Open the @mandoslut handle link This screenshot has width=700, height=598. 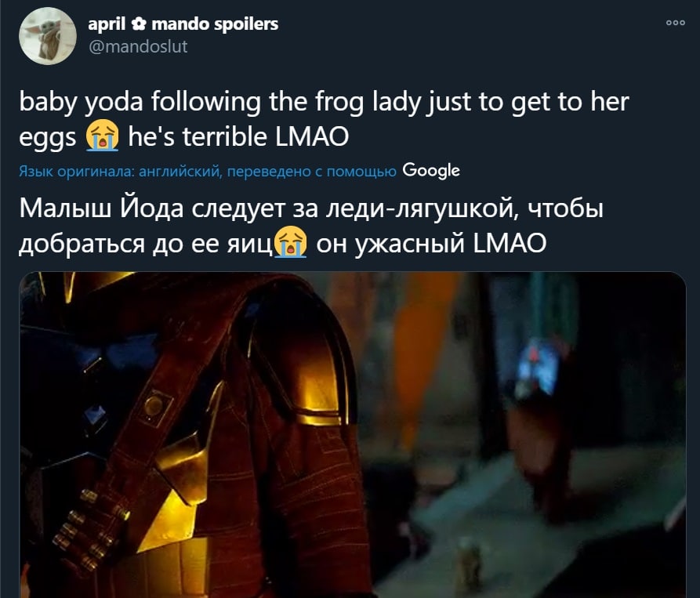pyautogui.click(x=139, y=47)
